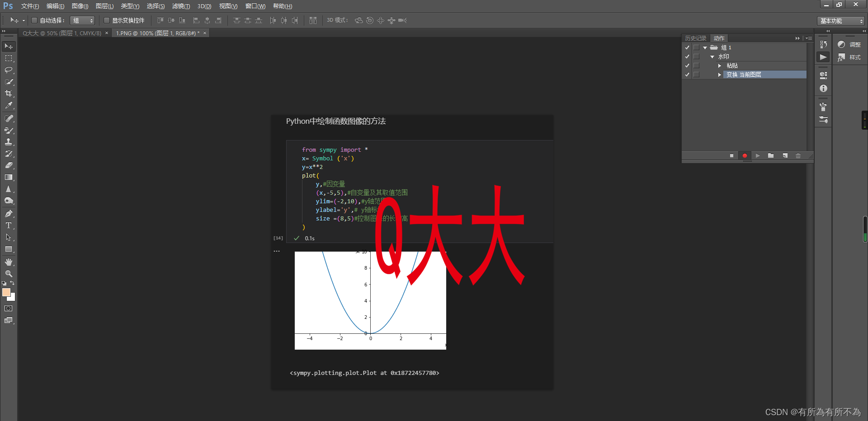This screenshot has height=421, width=868.
Task: Switch to the 历史记录 panel tab
Action: pos(695,38)
